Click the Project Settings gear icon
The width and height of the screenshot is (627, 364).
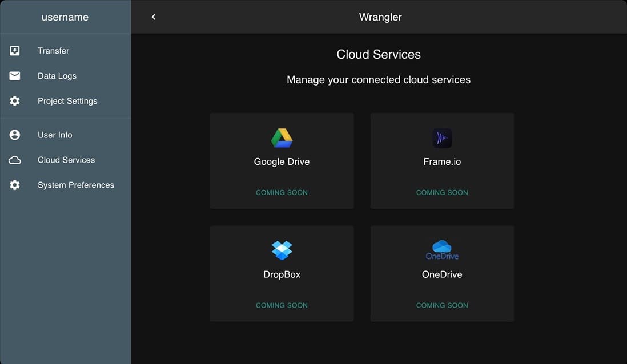point(15,101)
